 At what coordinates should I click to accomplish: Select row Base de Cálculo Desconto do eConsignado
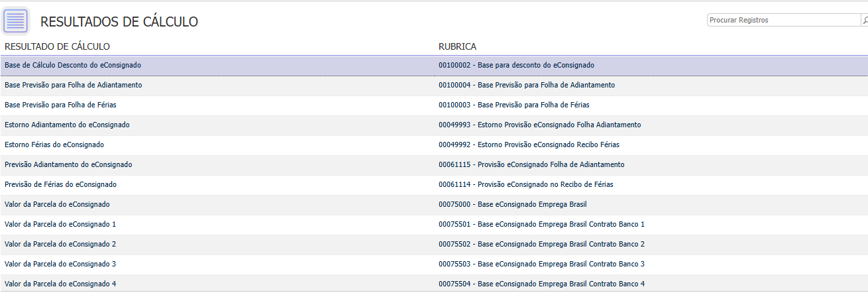tap(73, 66)
